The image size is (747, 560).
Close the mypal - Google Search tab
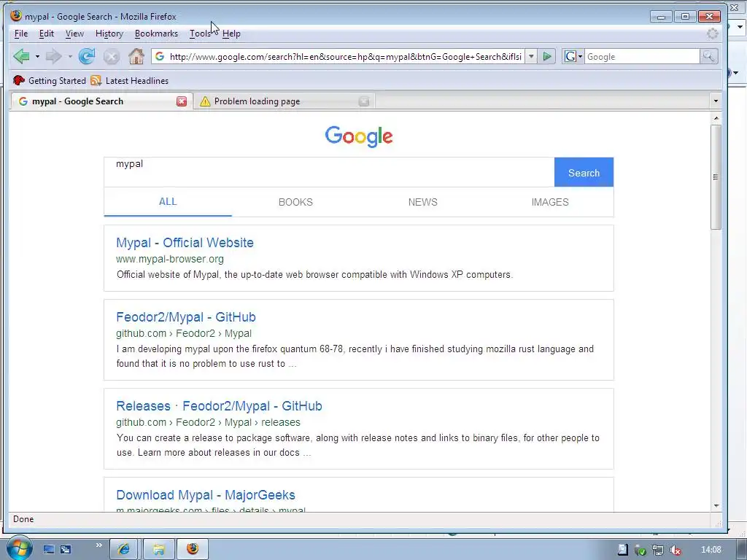(182, 101)
